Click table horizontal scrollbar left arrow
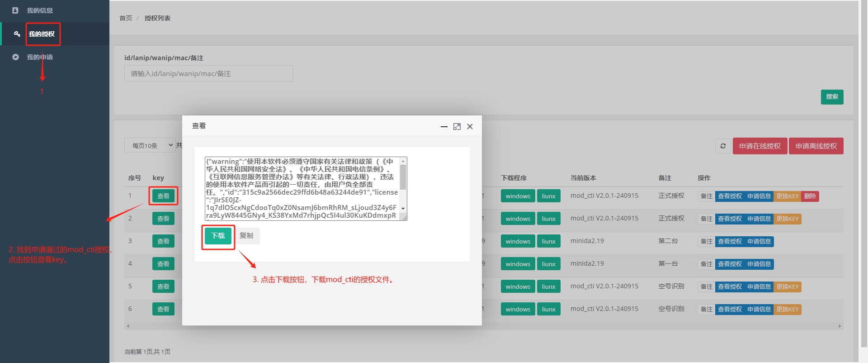Screen dimensions: 868x363 (x=128, y=326)
